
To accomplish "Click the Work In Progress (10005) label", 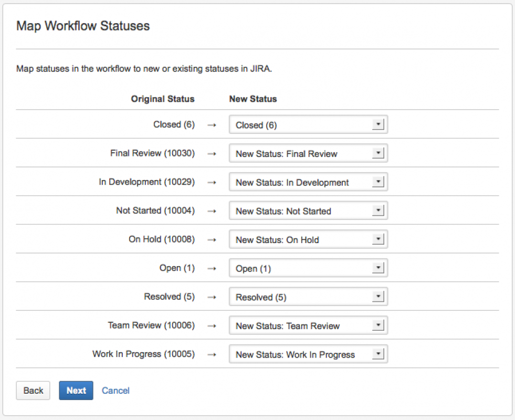I will 143,354.
